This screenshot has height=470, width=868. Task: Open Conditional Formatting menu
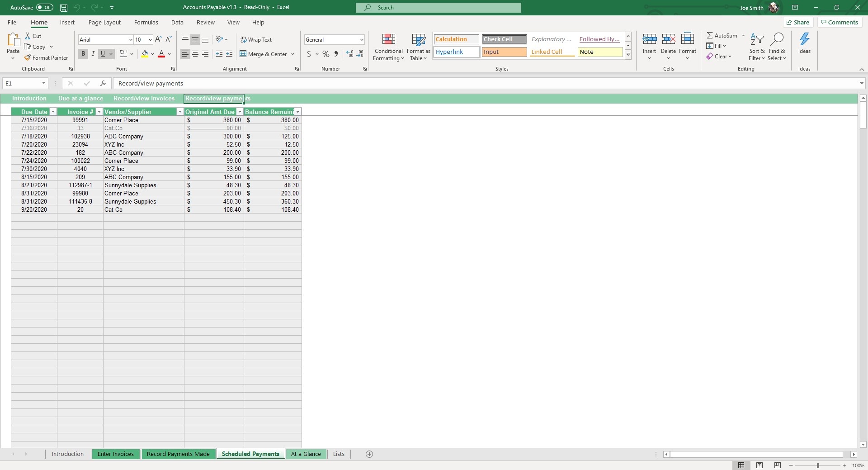click(388, 47)
